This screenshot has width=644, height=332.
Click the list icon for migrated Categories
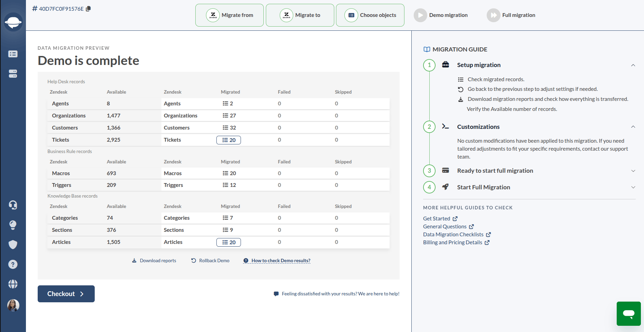[x=225, y=218]
